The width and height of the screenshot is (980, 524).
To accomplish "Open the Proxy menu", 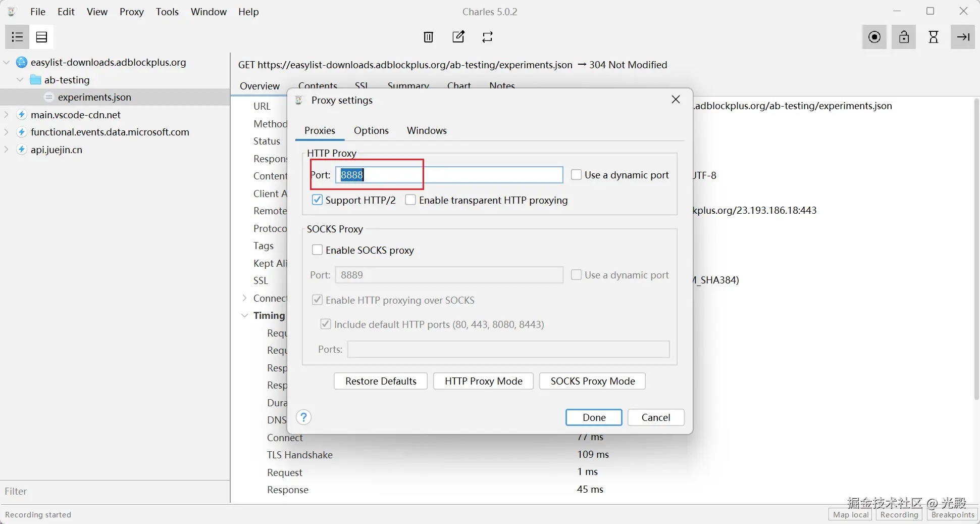I will [x=132, y=12].
